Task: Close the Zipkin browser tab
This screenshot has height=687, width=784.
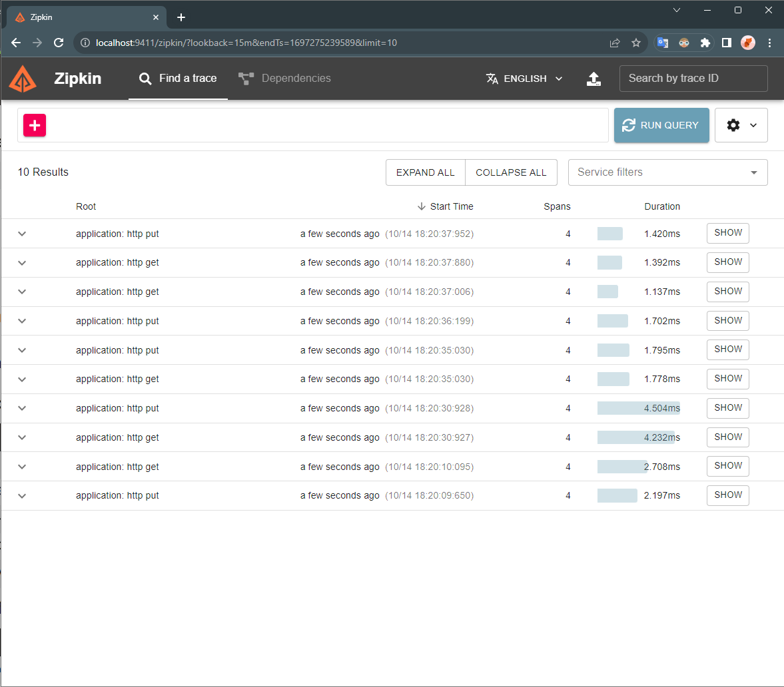Action: click(156, 17)
